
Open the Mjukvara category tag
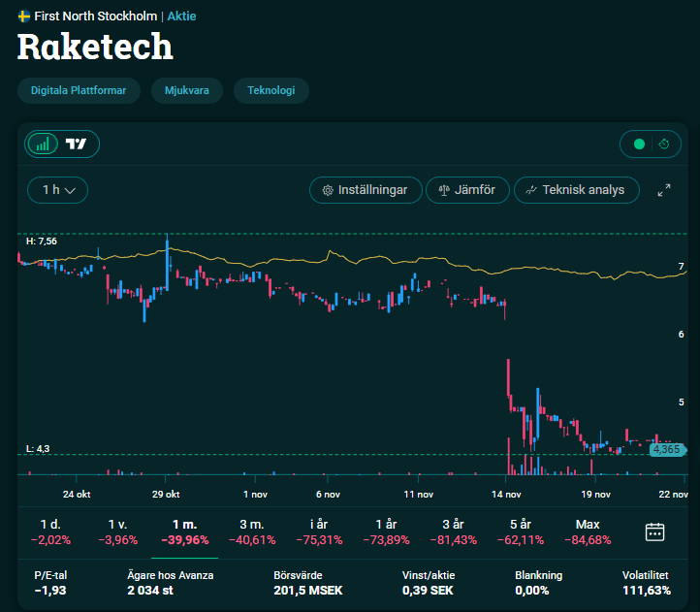point(186,90)
